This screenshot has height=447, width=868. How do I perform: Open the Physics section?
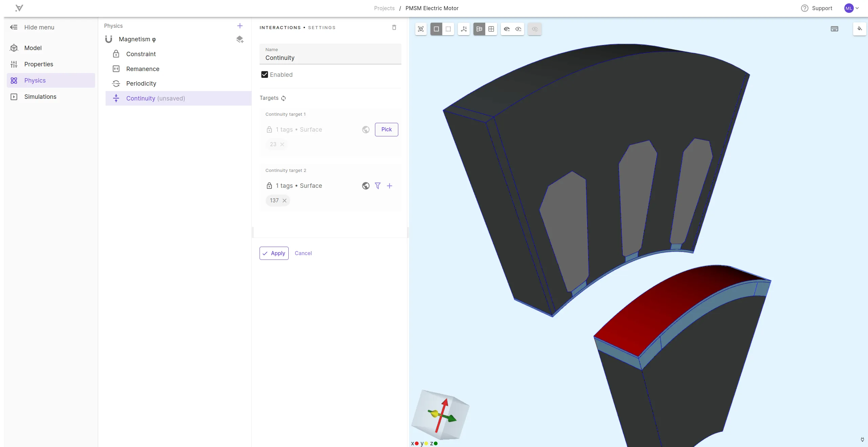(51, 81)
